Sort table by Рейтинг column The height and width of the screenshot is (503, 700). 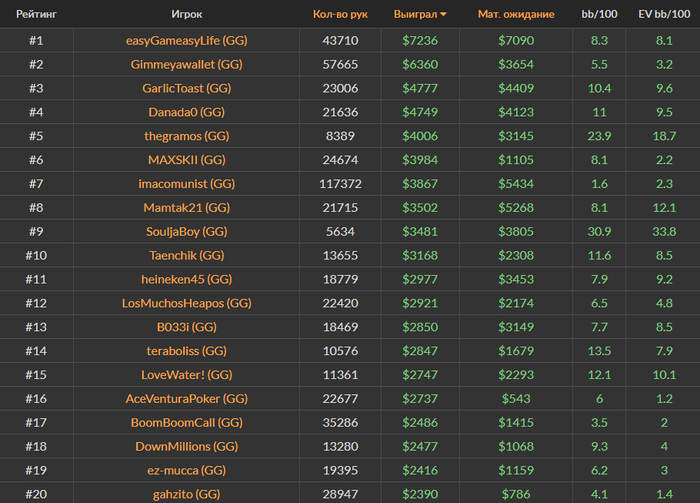pos(35,15)
